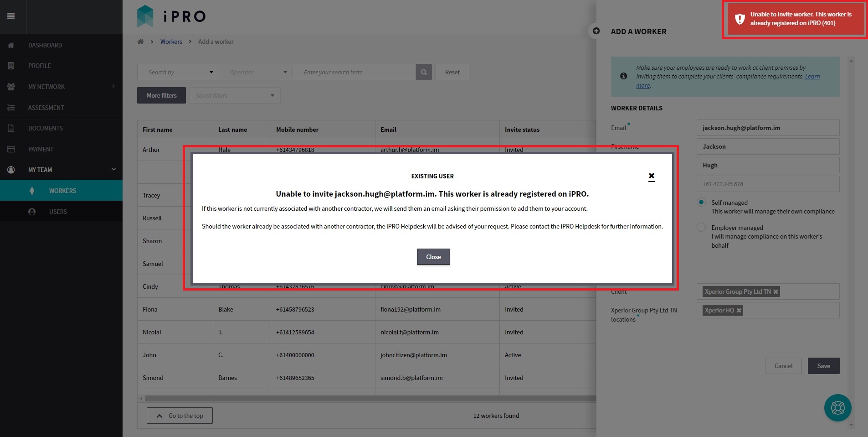Open the Documents menu item
This screenshot has width=868, height=437.
(x=61, y=128)
